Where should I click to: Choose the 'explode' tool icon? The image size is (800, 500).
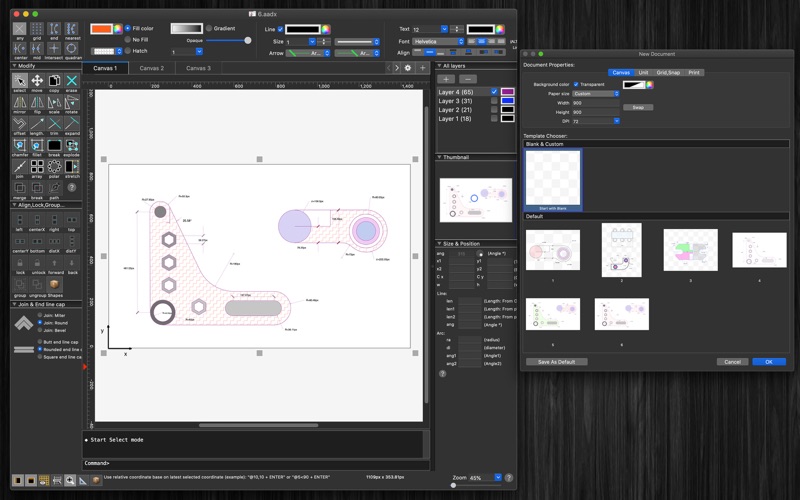(x=71, y=145)
